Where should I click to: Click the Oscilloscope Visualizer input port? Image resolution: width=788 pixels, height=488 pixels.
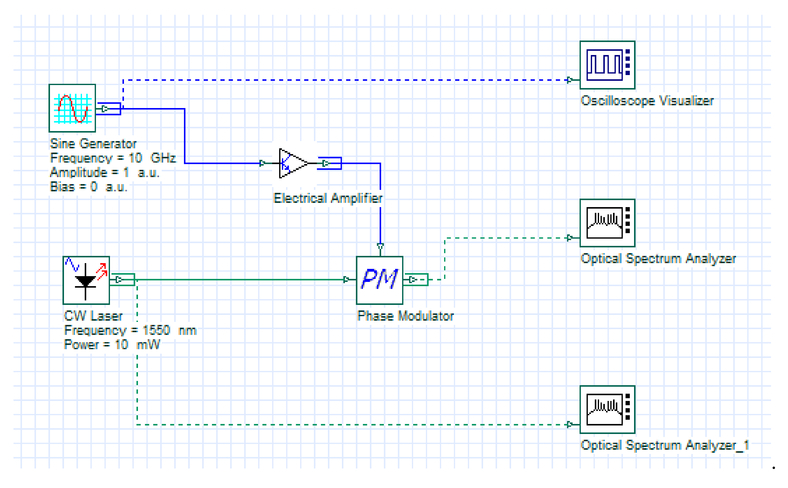pyautogui.click(x=569, y=79)
